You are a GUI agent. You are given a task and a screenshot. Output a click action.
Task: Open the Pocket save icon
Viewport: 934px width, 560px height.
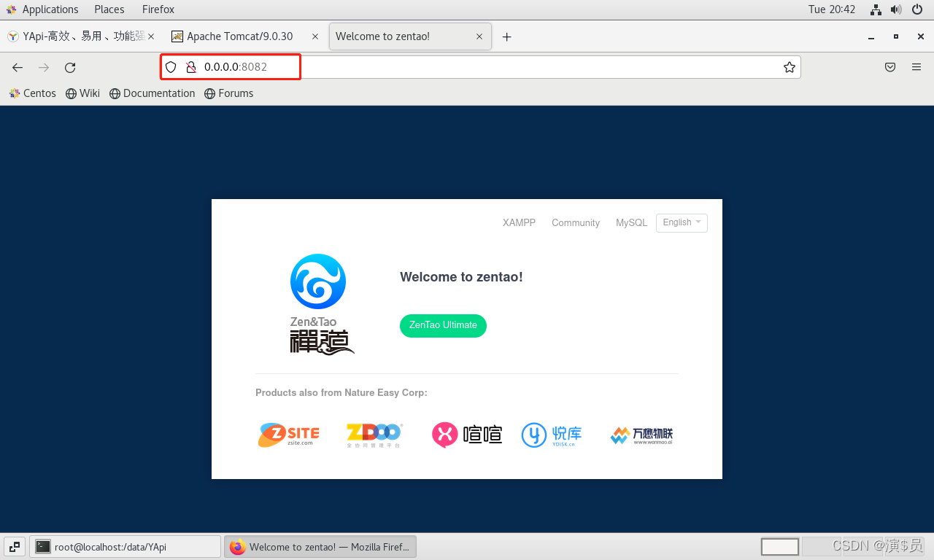pyautogui.click(x=890, y=67)
